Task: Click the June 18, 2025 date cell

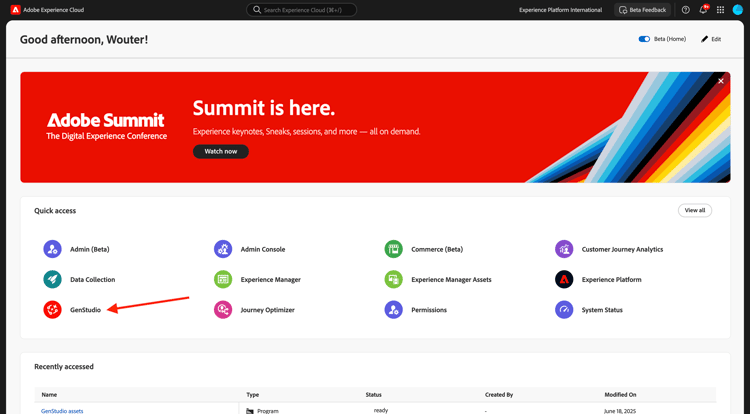Action: tap(618, 411)
